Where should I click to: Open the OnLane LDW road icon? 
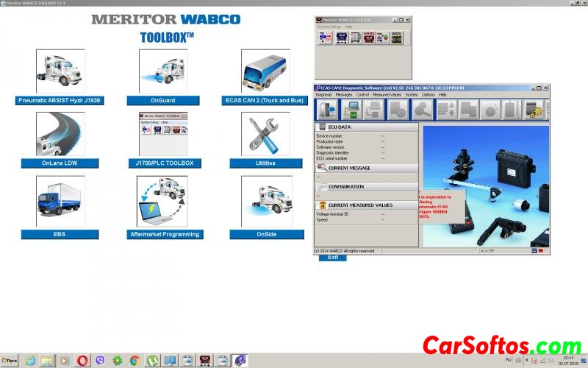60,134
